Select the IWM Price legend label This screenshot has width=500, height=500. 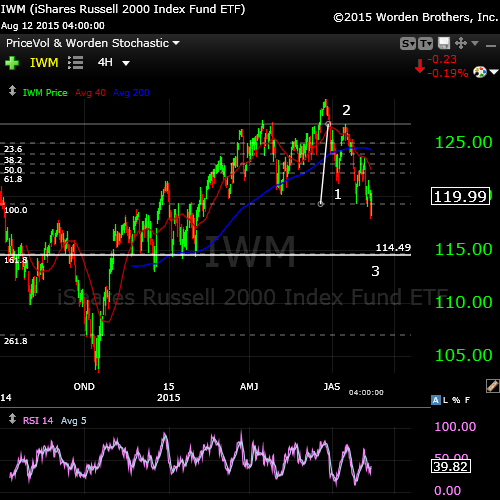click(45, 93)
